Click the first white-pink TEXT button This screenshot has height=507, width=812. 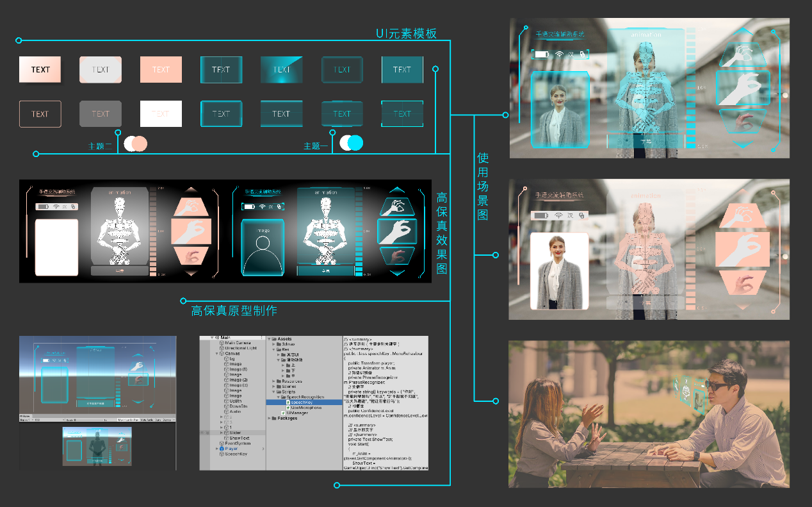point(40,70)
